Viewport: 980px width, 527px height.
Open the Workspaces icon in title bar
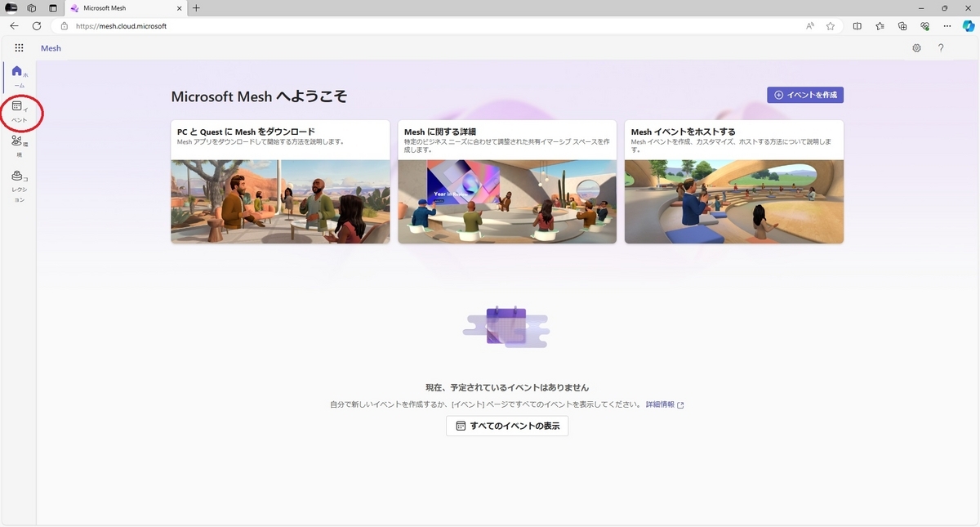click(x=32, y=8)
